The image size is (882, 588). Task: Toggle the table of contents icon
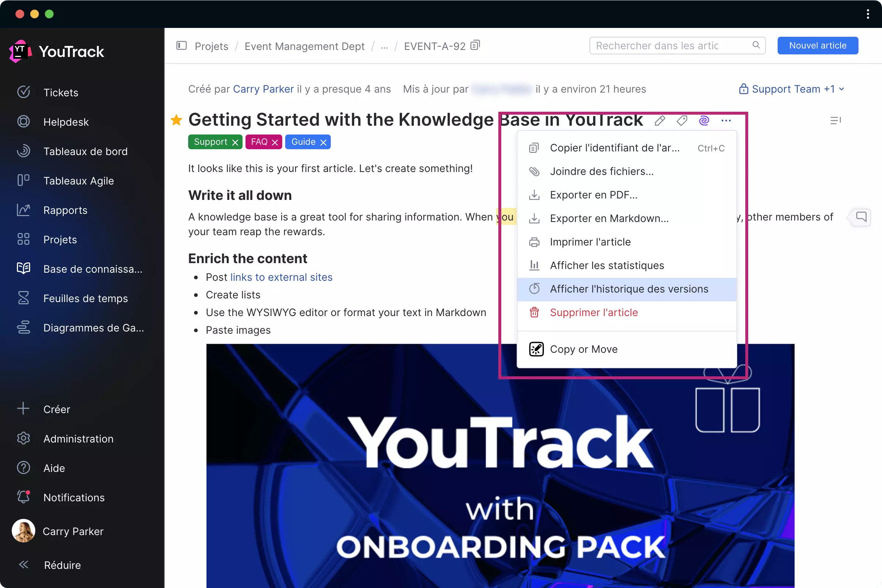coord(835,121)
